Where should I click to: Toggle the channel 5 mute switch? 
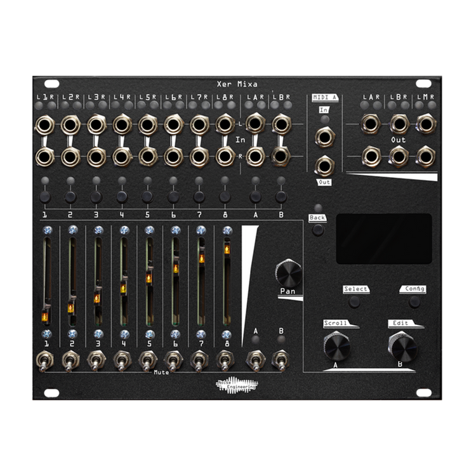pyautogui.click(x=148, y=360)
